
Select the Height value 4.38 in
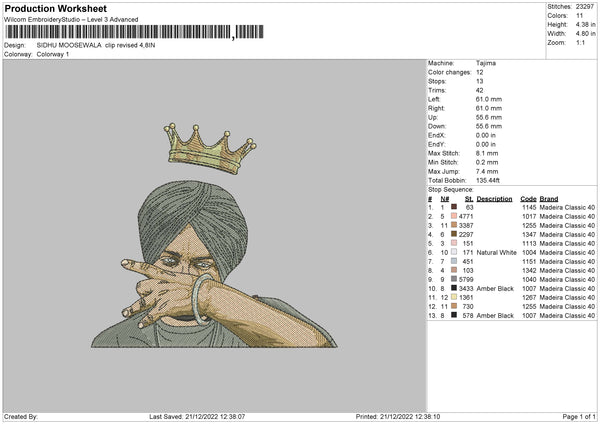click(x=585, y=24)
